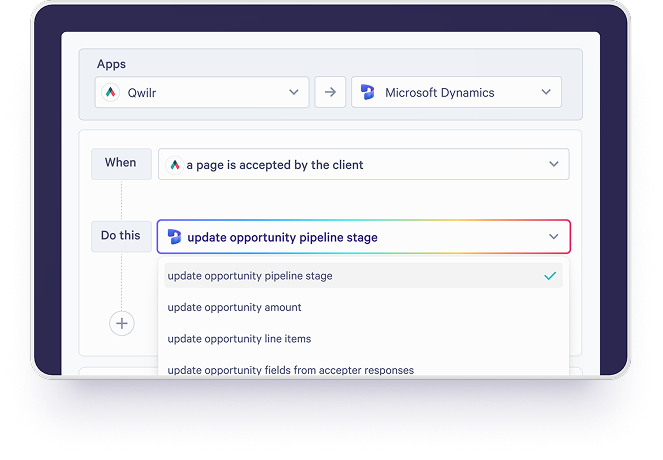Click the Microsoft Dynamics logo in target app selector
663x460 pixels.
coord(367,92)
